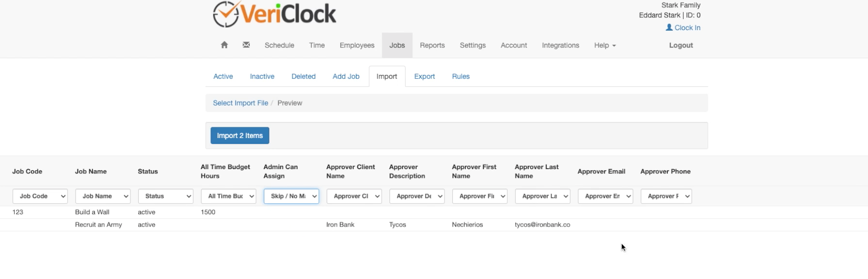Open the All Time Budget mapping dropdown

[x=228, y=196]
